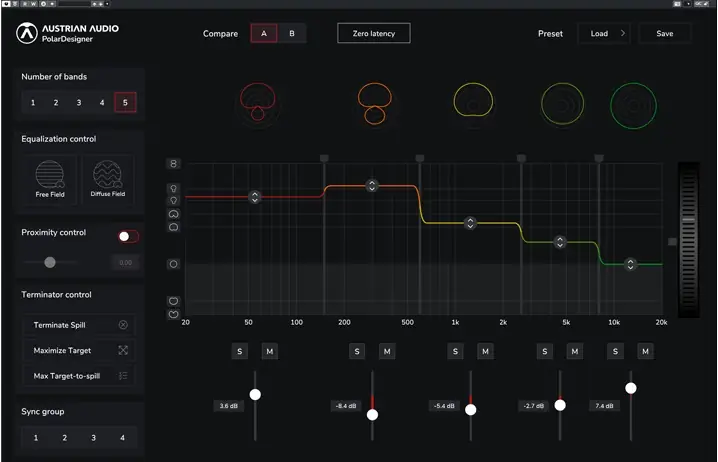Click the Max Target-to-spill icon

(x=123, y=377)
